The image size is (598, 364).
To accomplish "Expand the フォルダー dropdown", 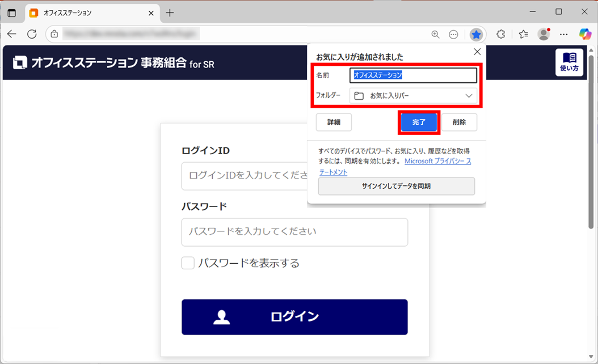I will [x=414, y=96].
